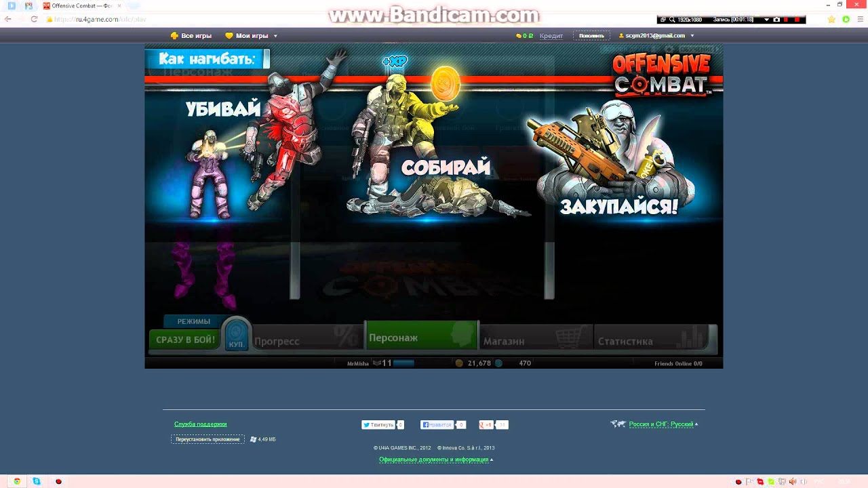Click the Все игры menu

191,35
